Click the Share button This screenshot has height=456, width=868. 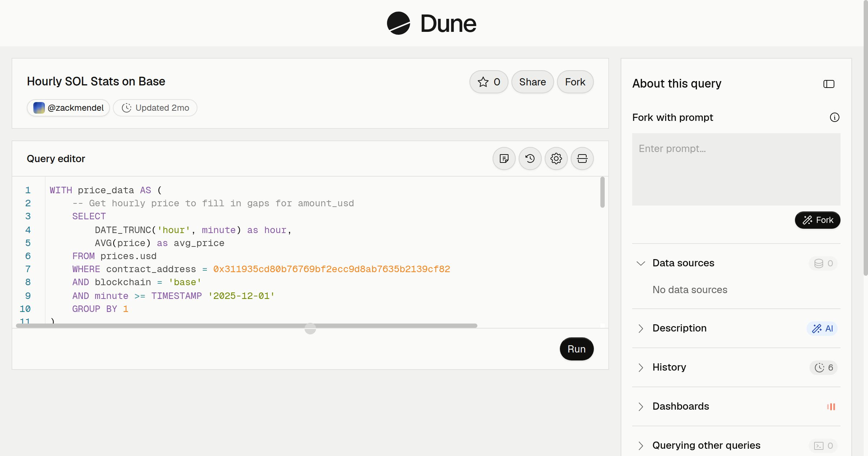[532, 82]
